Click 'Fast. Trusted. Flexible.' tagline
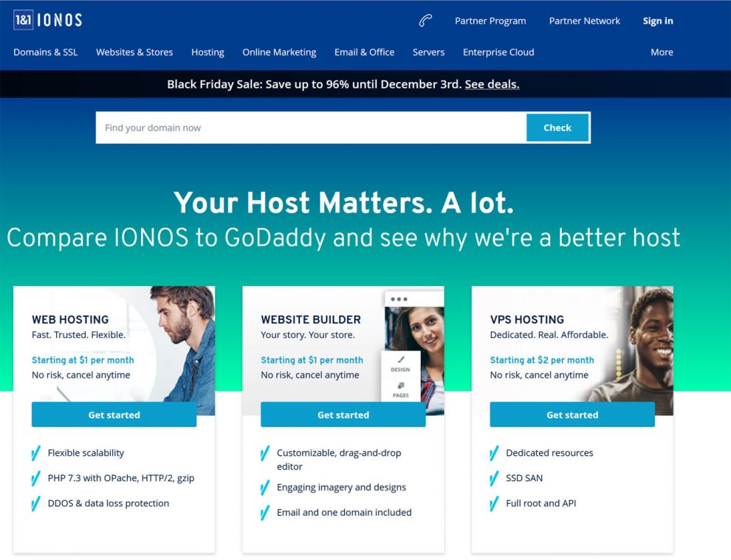 pos(78,335)
